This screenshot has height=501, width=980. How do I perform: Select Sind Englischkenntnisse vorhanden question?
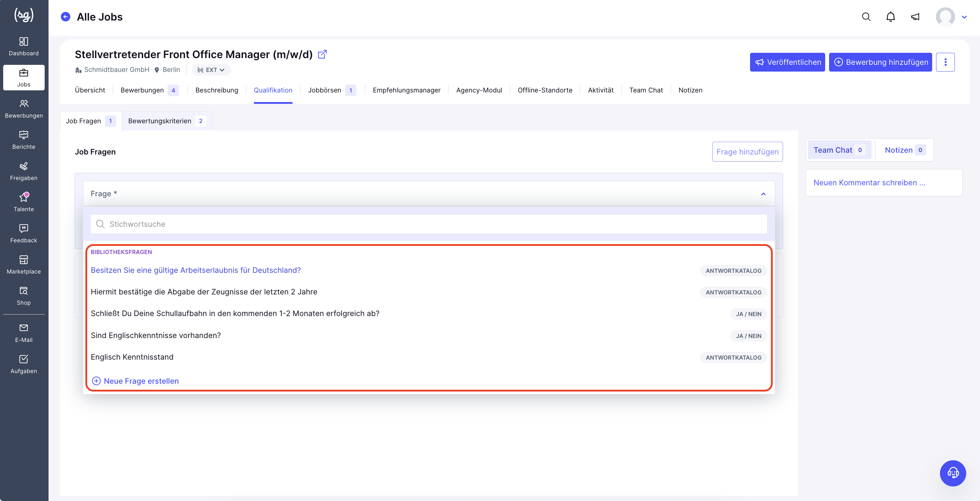(428, 335)
